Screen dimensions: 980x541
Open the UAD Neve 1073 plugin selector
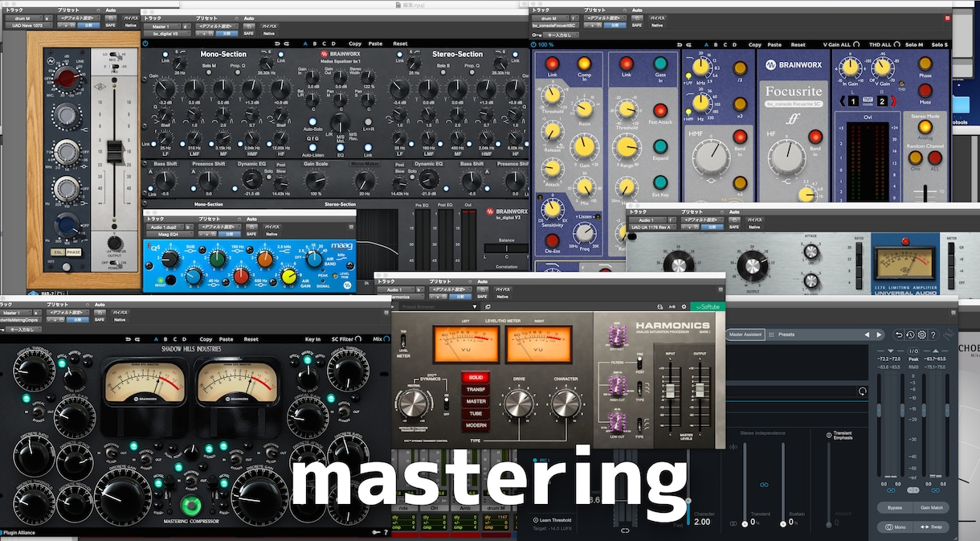click(30, 25)
